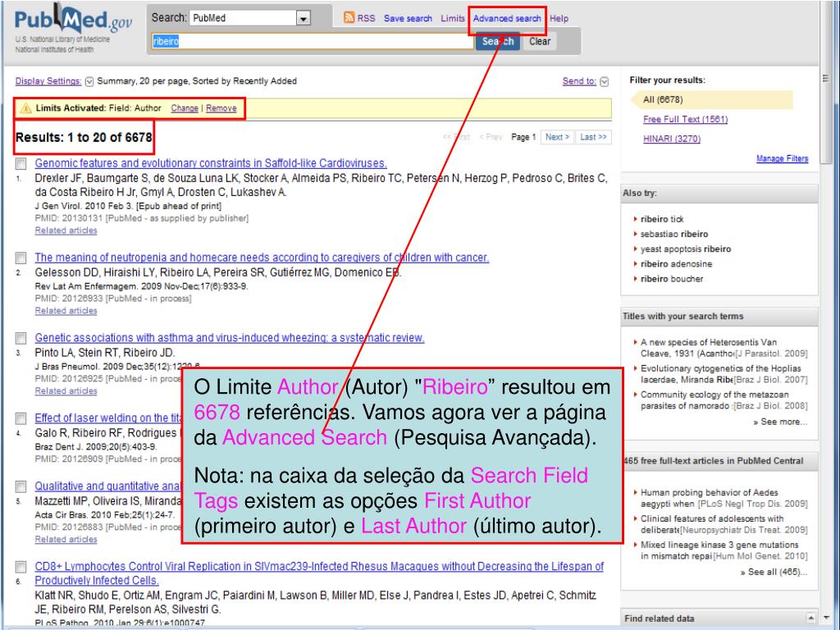Image resolution: width=840 pixels, height=630 pixels.
Task: Check the box for result 6 CD8+ Lymphocytes
Action: (21, 567)
